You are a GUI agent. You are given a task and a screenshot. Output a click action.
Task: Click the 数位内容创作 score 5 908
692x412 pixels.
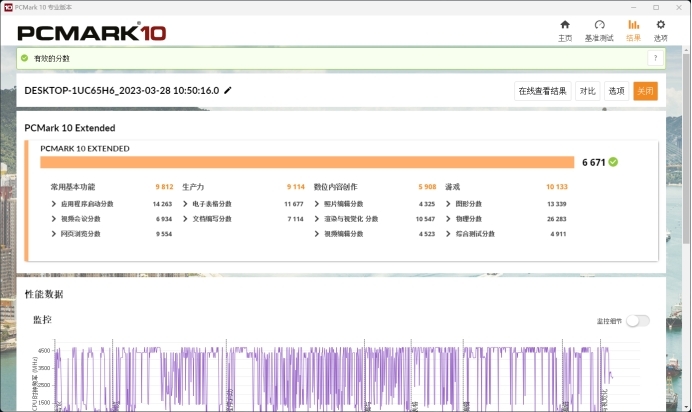pyautogui.click(x=427, y=187)
